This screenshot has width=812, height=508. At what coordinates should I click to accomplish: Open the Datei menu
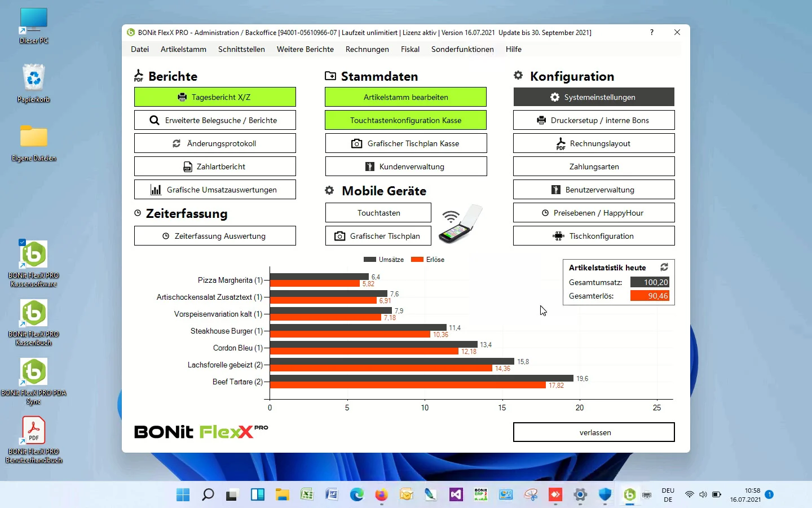[x=140, y=50]
